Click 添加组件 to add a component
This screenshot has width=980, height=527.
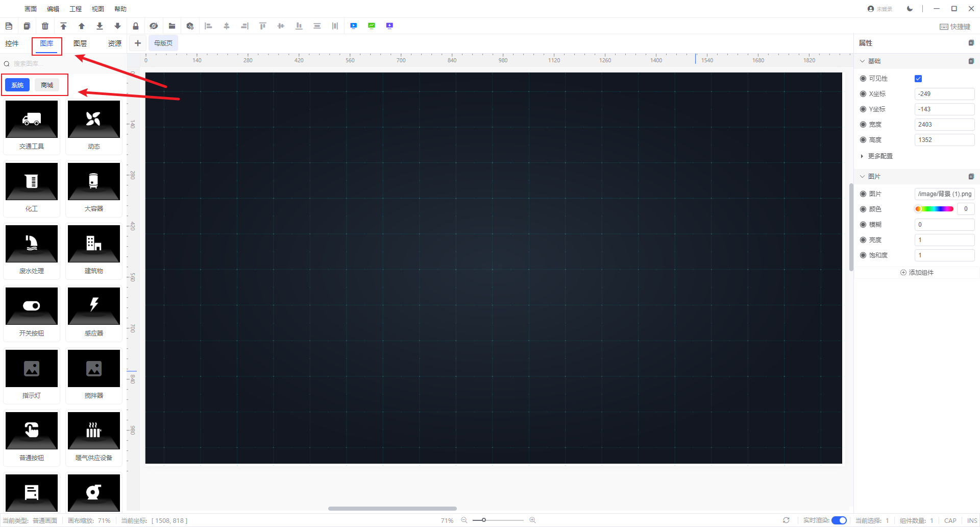[917, 273]
